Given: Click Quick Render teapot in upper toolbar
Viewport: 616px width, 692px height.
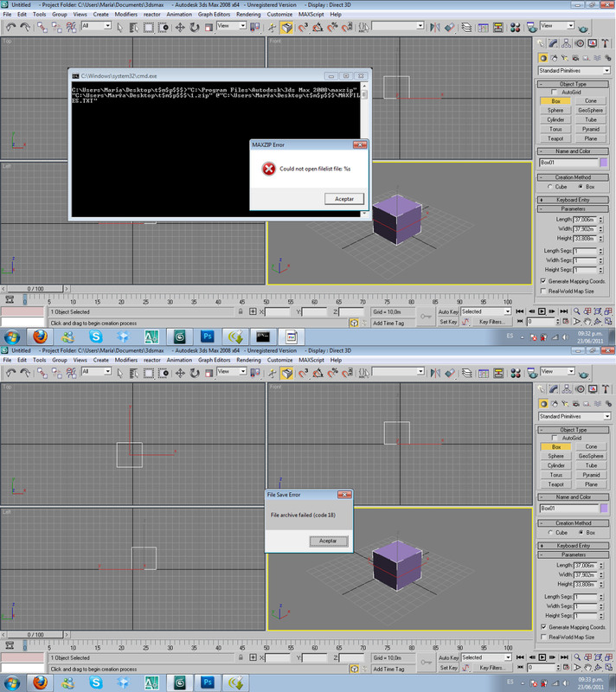Looking at the screenshot, I should [x=583, y=29].
